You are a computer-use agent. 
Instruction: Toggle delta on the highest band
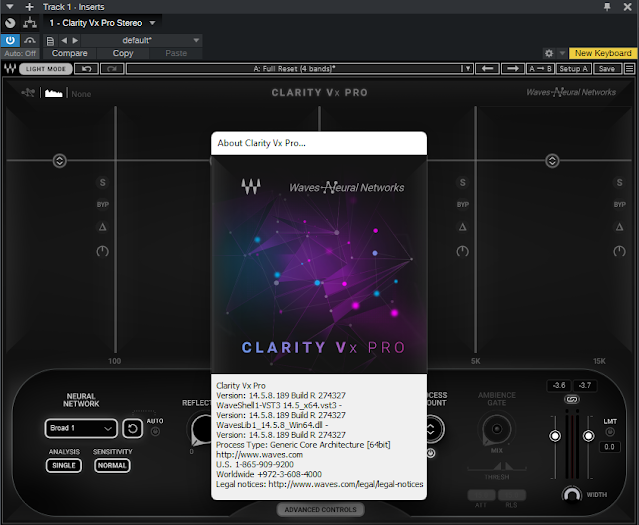(619, 227)
